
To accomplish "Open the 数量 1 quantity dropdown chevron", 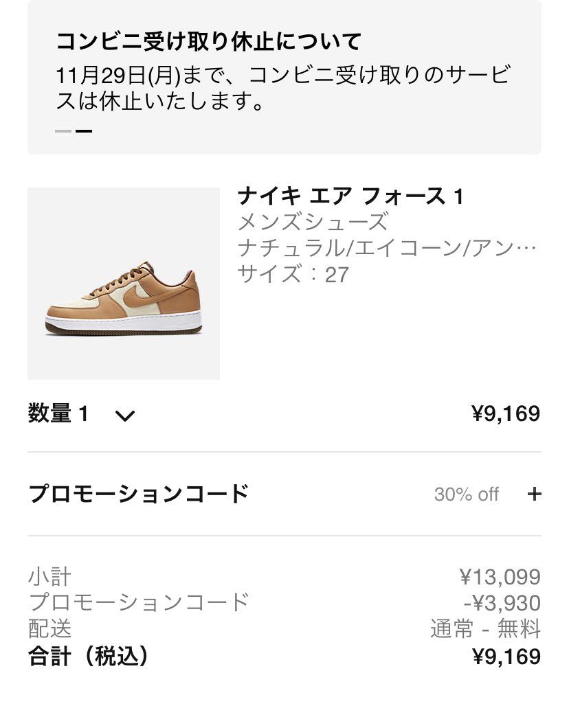I will tap(125, 416).
